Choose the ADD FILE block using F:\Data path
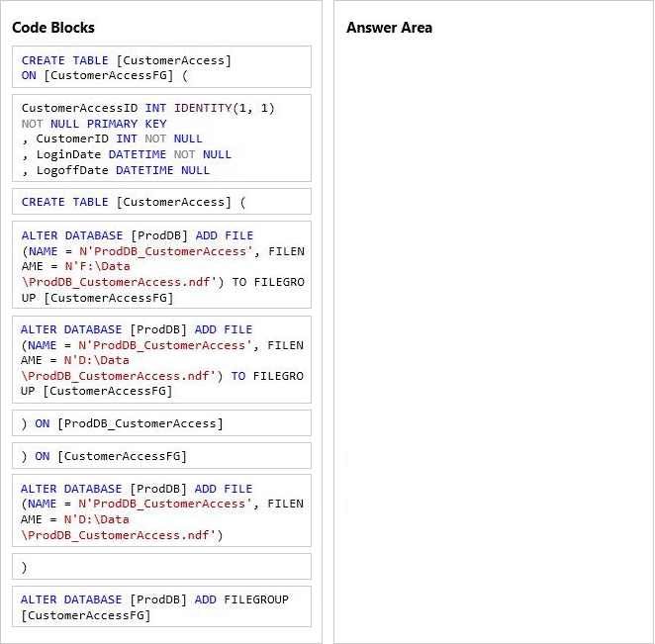This screenshot has width=655, height=644. click(x=161, y=267)
